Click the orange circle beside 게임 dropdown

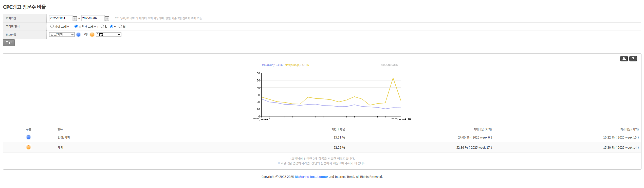pyautogui.click(x=92, y=35)
